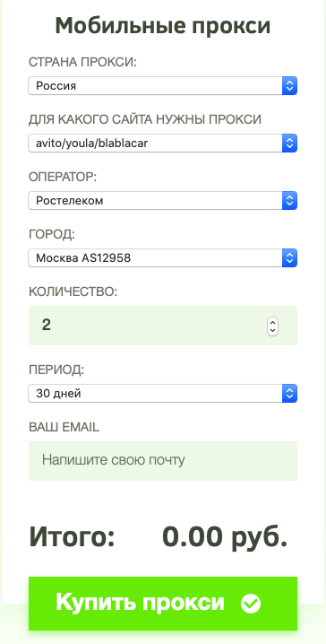Click the checkmark icon on the buy button
The image size is (326, 644).
click(251, 604)
